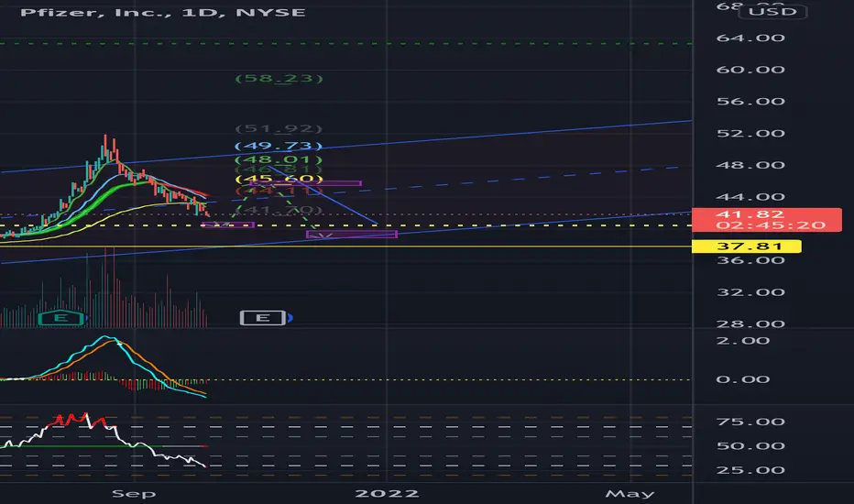
Task: Click the 32.00 price scale value
Action: (x=750, y=292)
